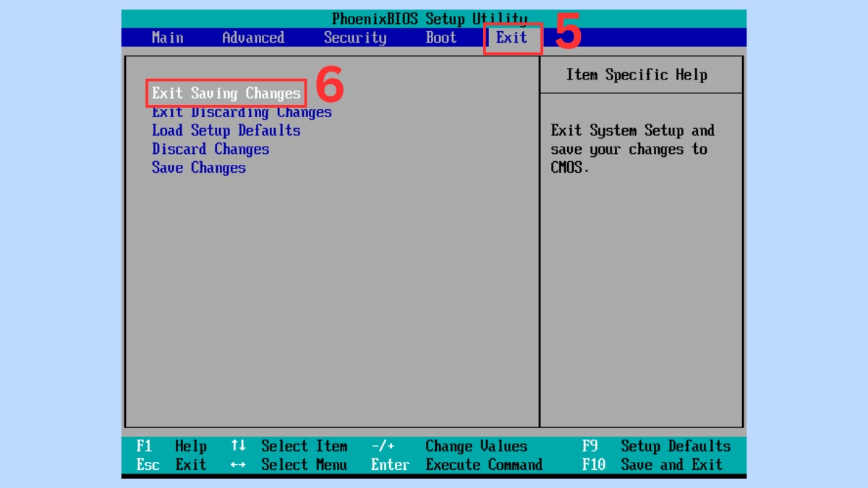Viewport: 868px width, 488px height.
Task: Click the Enter Execute Command hint
Action: click(456, 465)
